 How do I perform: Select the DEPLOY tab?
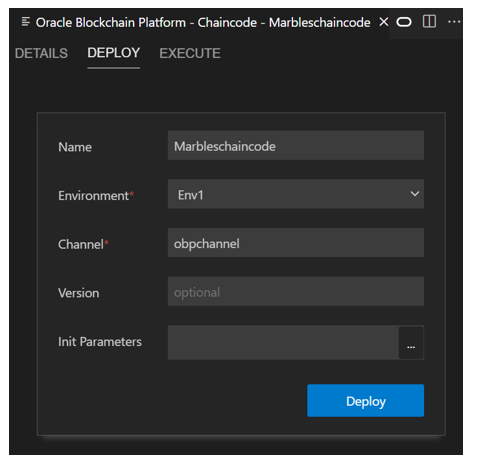tap(113, 53)
